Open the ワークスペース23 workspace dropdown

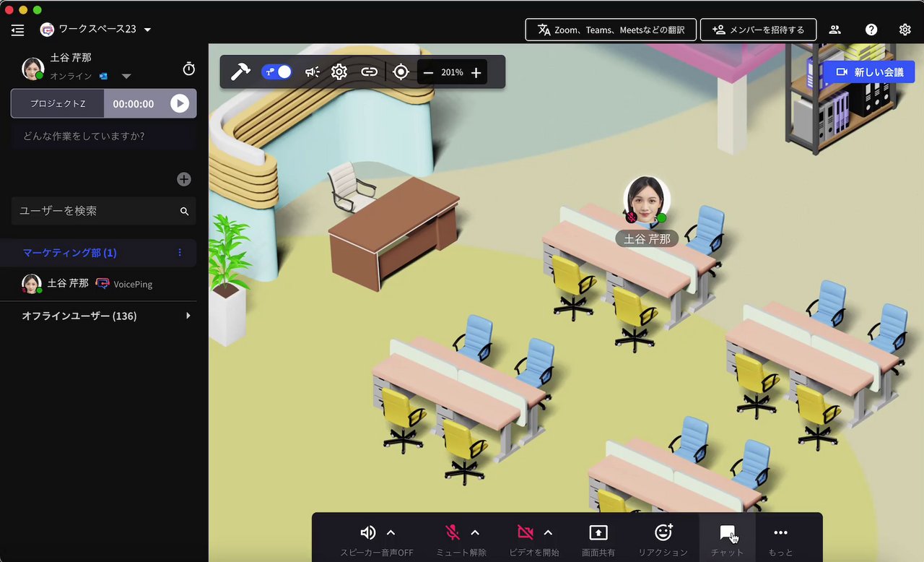coord(147,30)
